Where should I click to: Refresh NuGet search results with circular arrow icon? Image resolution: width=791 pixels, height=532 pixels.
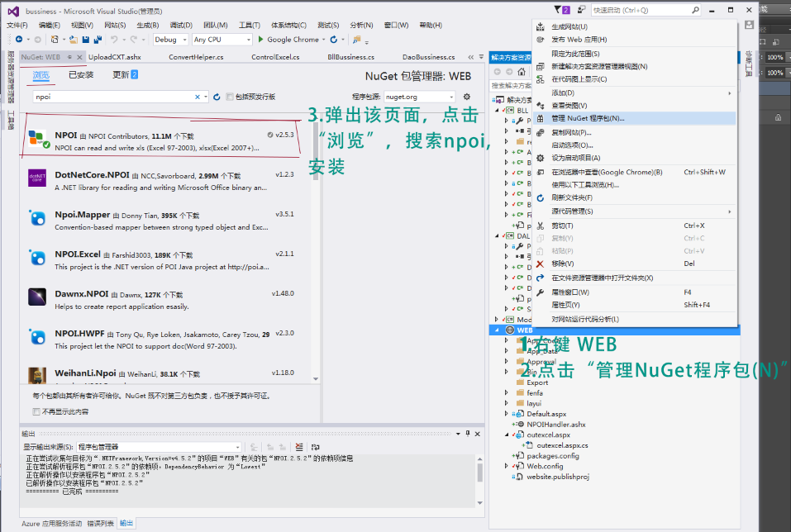coord(215,97)
